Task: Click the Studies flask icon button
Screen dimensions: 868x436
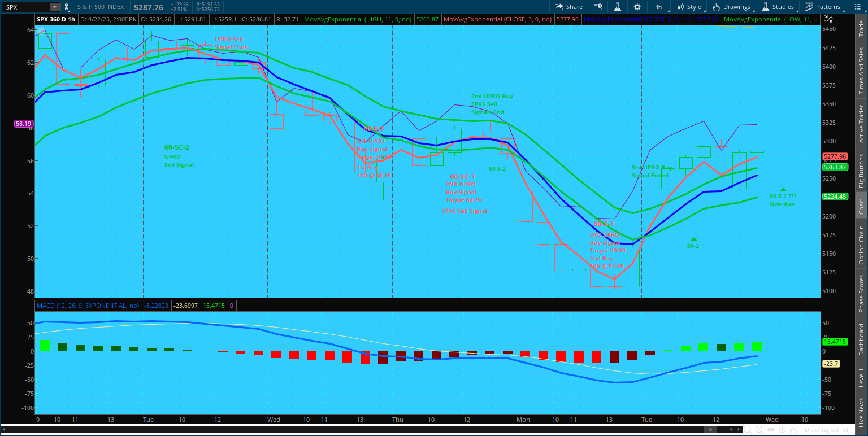Action: [x=777, y=7]
